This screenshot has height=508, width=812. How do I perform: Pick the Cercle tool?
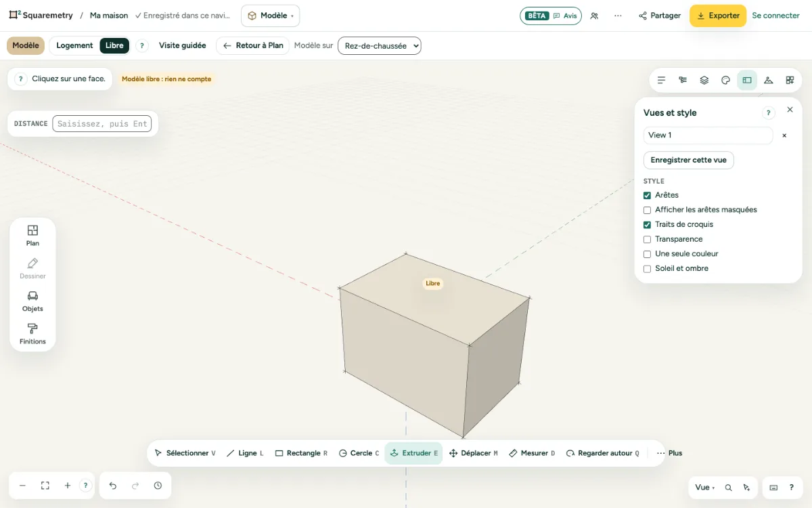[359, 453]
